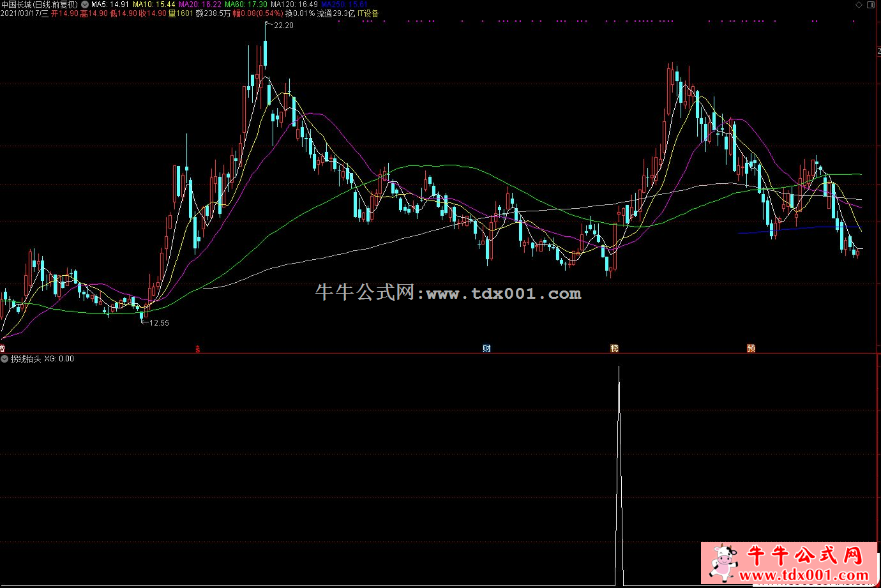This screenshot has height=588, width=881.
Task: Click the date 2021/03/17/三 text
Action: [x=25, y=13]
